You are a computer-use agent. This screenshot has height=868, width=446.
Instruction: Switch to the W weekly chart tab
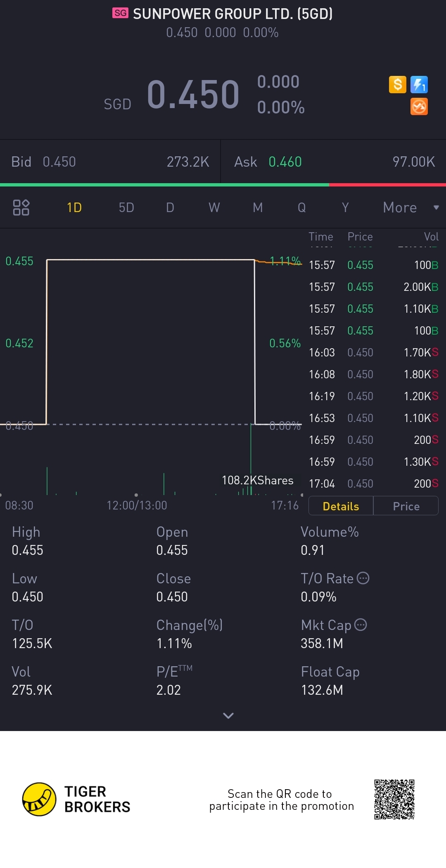click(x=214, y=208)
